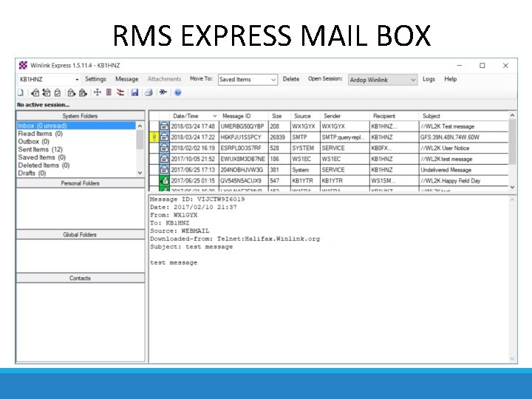The height and width of the screenshot is (399, 532).
Task: Click the Size column header
Action: [x=279, y=116]
